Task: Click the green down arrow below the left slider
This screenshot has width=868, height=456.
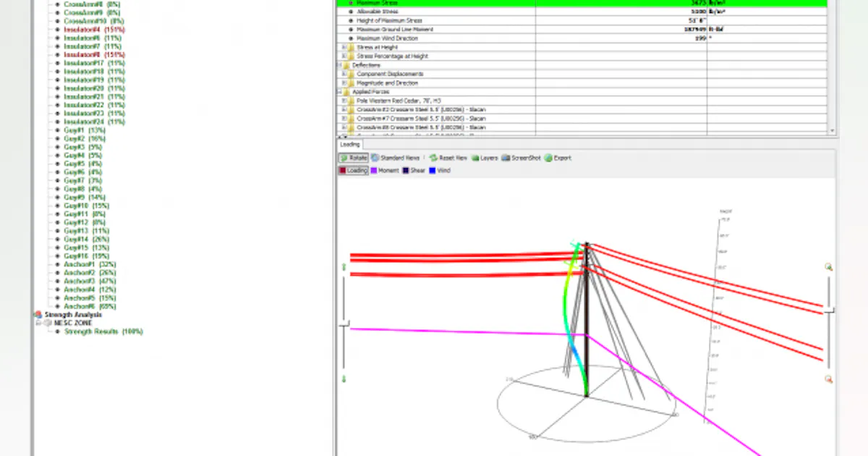Action: click(x=344, y=379)
